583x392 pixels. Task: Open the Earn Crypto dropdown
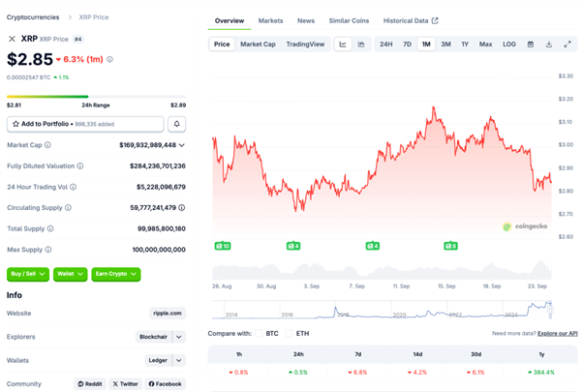click(x=116, y=274)
